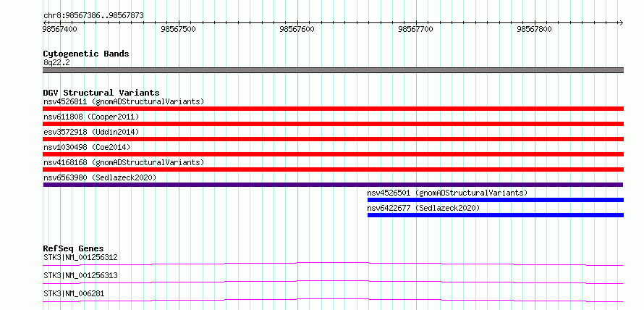The height and width of the screenshot is (310, 644).
Task: Click the nsv4526811 gnomAD variant label
Action: click(124, 101)
